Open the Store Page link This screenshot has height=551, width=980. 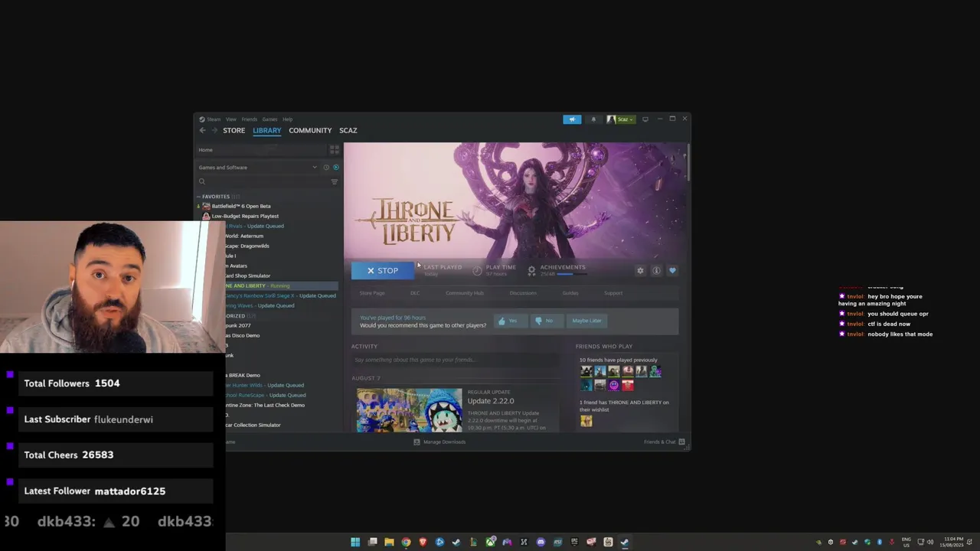pos(372,293)
